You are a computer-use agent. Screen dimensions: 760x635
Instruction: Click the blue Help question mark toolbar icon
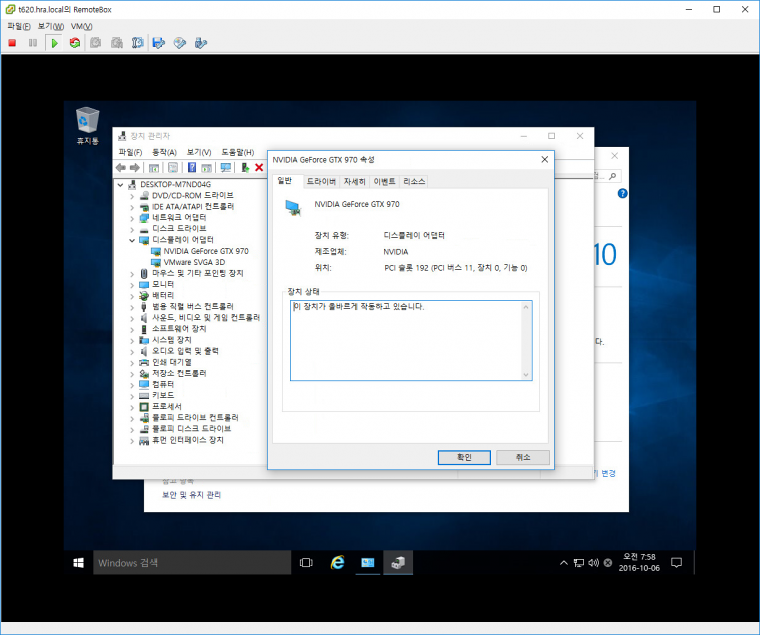192,168
